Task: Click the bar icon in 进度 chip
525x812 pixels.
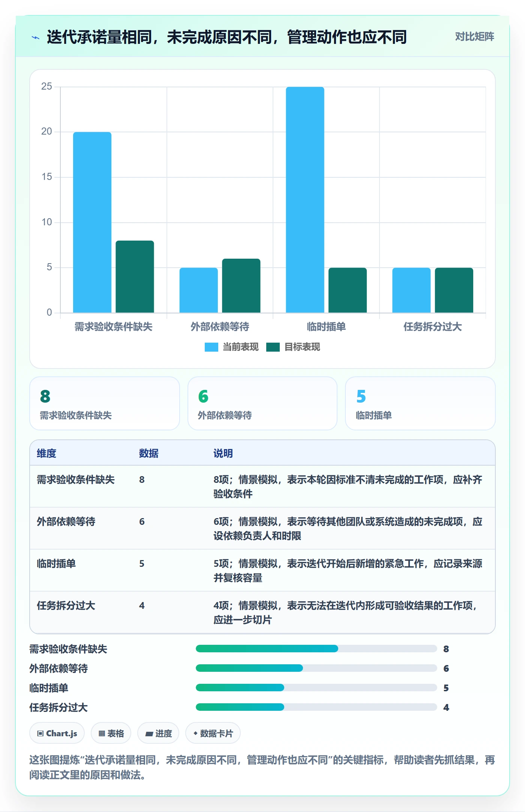Action: [149, 734]
